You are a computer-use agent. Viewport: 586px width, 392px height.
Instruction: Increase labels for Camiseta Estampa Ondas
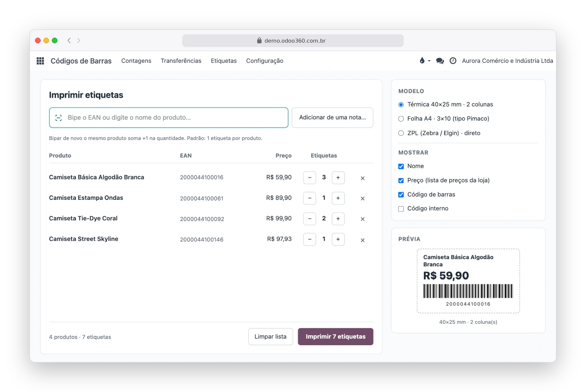(x=338, y=198)
